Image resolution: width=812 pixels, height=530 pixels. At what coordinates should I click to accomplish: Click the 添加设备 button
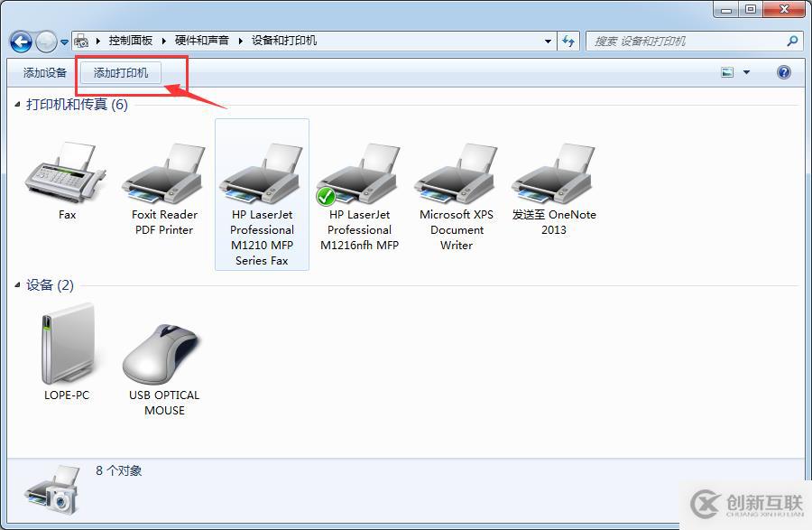tap(45, 72)
